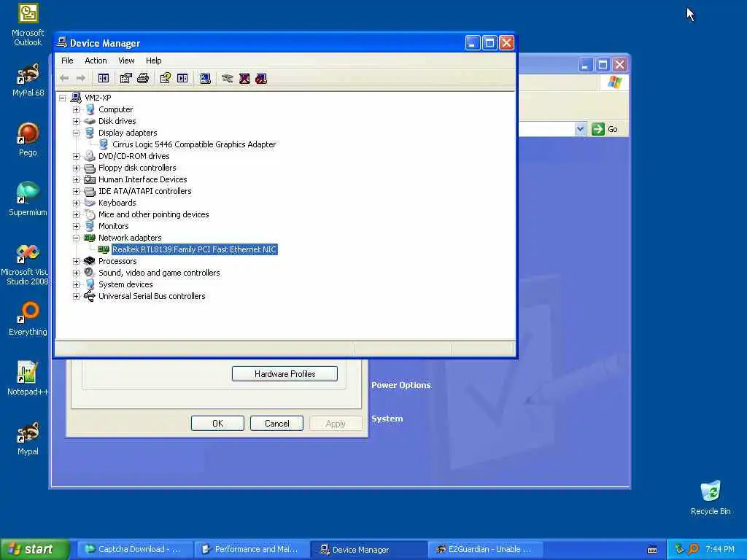Click the Start button
The height and width of the screenshot is (560, 747).
[x=35, y=549]
